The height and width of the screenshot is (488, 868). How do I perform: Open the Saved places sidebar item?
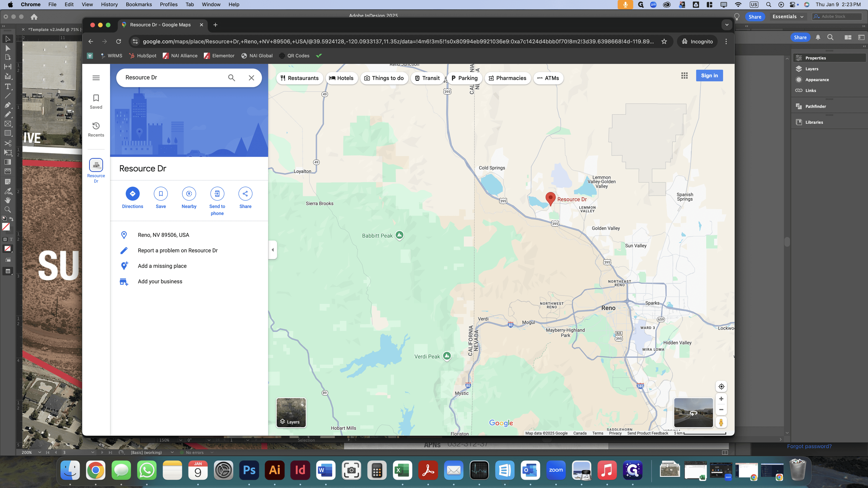click(x=96, y=102)
